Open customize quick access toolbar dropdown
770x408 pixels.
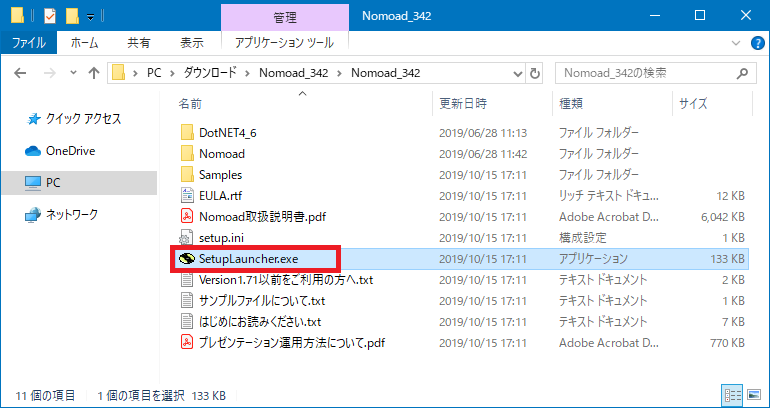click(90, 17)
